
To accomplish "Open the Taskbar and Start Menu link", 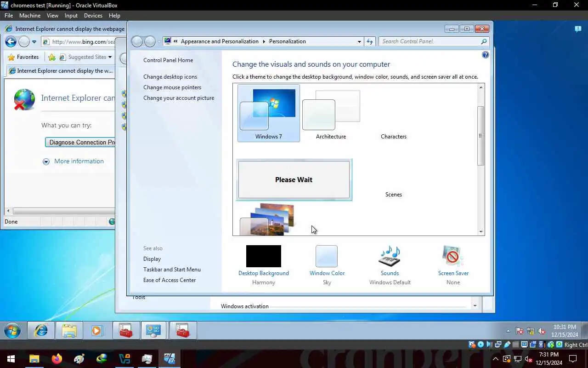I will [x=172, y=270].
